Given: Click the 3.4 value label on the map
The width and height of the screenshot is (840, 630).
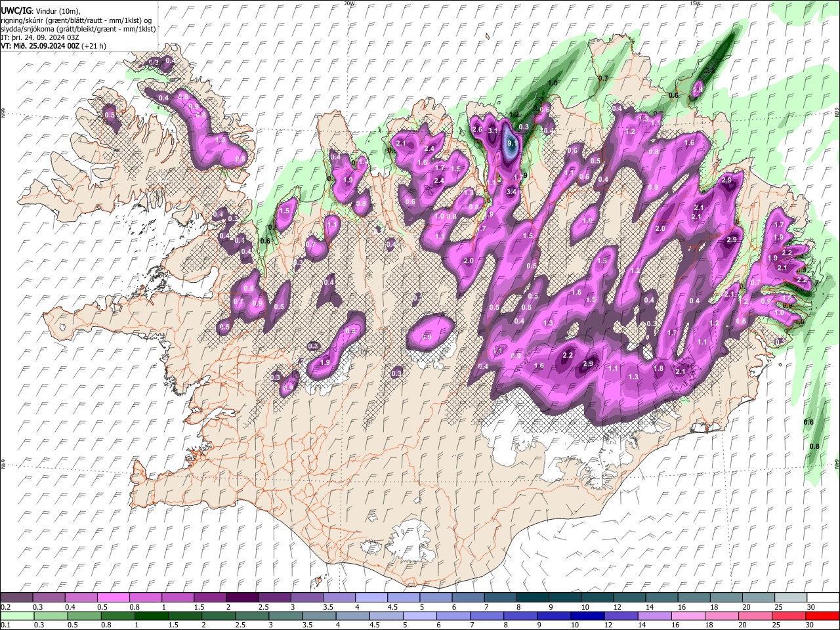Looking at the screenshot, I should click(x=513, y=191).
